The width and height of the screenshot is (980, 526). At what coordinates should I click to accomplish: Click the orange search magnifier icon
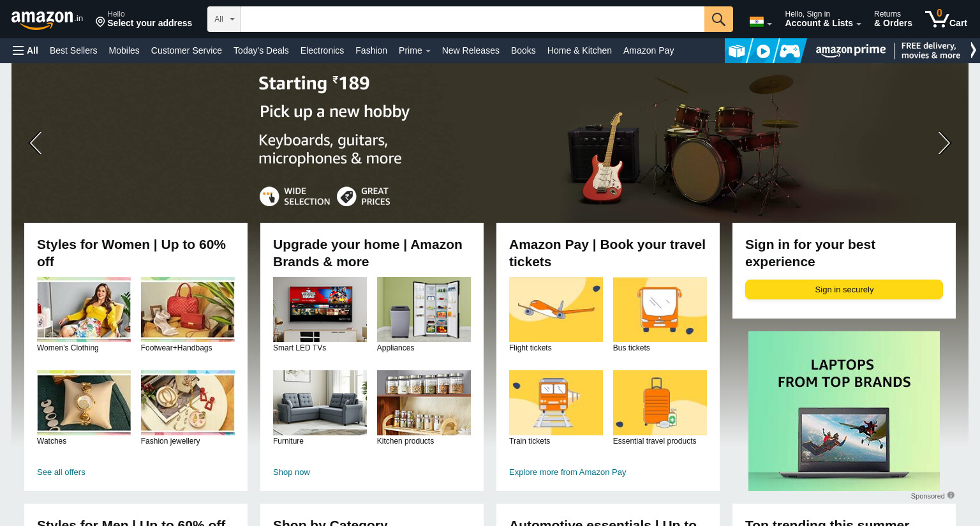718,19
